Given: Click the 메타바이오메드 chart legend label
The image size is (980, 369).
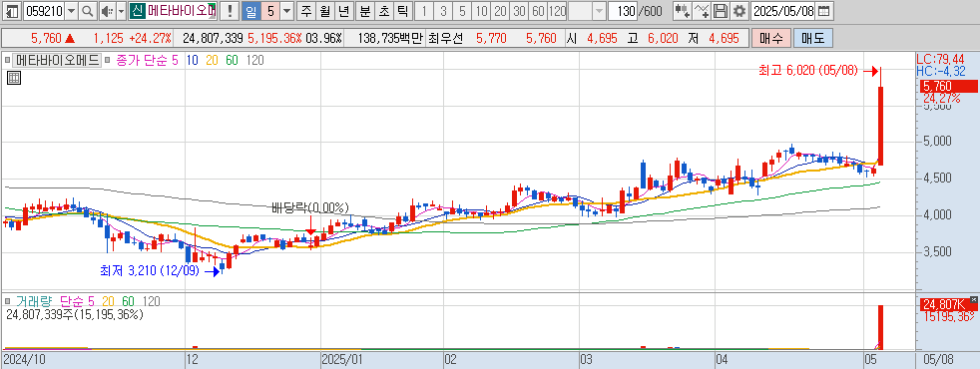Looking at the screenshot, I should 58,61.
